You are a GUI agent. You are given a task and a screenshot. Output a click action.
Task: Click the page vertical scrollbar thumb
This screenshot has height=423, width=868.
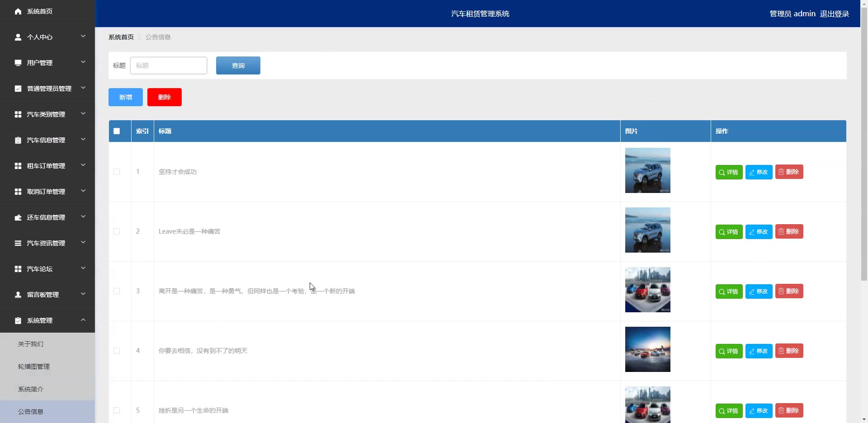point(864,145)
